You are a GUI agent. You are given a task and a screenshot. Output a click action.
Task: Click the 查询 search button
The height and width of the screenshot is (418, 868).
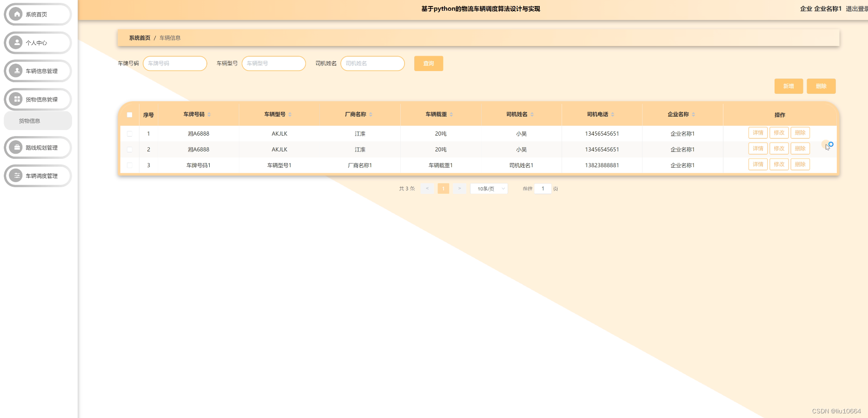click(x=428, y=63)
